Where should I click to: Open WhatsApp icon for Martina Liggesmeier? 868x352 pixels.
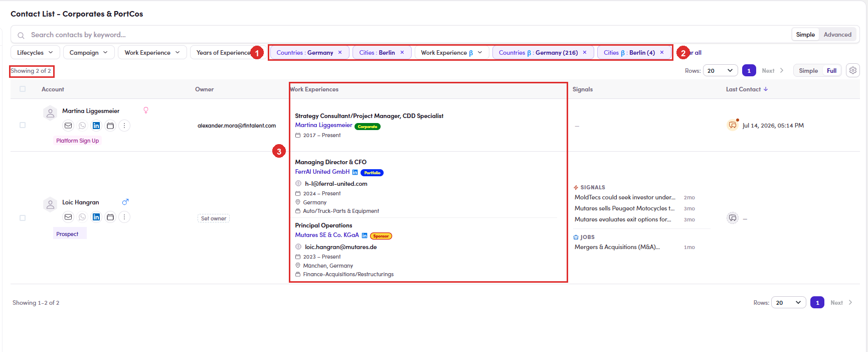pos(82,126)
